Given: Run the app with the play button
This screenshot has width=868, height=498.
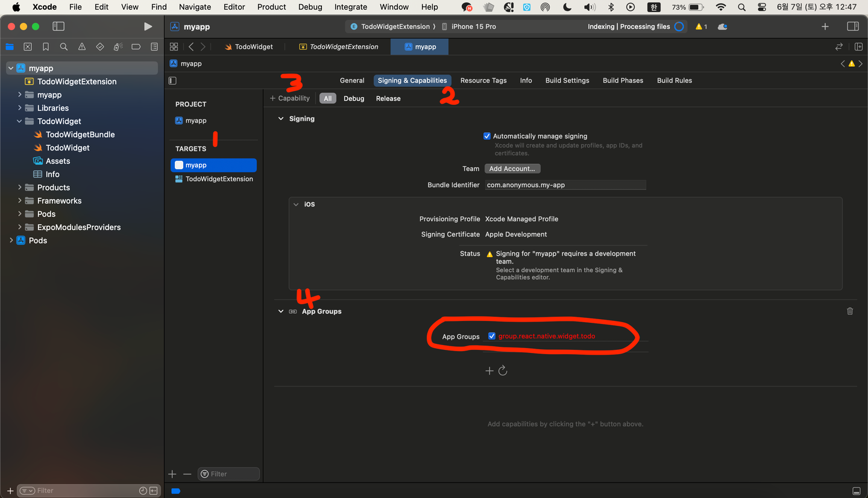Looking at the screenshot, I should (148, 26).
